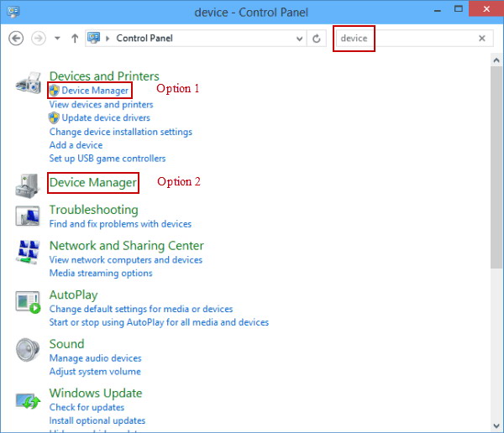The image size is (504, 433).
Task: Open Media streaming options link
Action: (x=101, y=273)
